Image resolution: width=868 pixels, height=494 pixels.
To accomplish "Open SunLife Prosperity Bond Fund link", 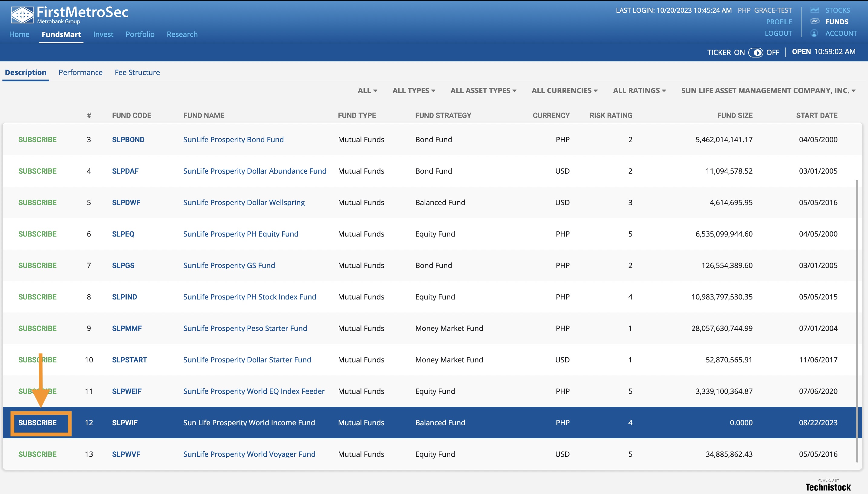I will tap(233, 139).
